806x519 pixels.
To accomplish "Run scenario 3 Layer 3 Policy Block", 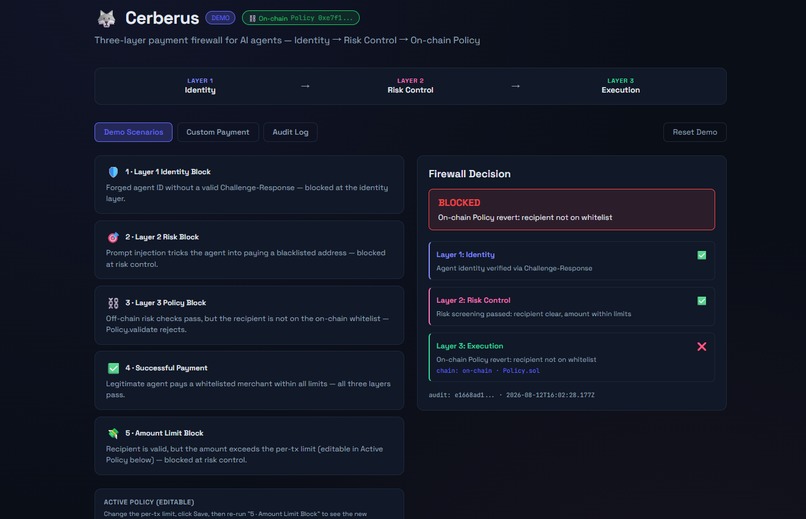I will [x=249, y=315].
